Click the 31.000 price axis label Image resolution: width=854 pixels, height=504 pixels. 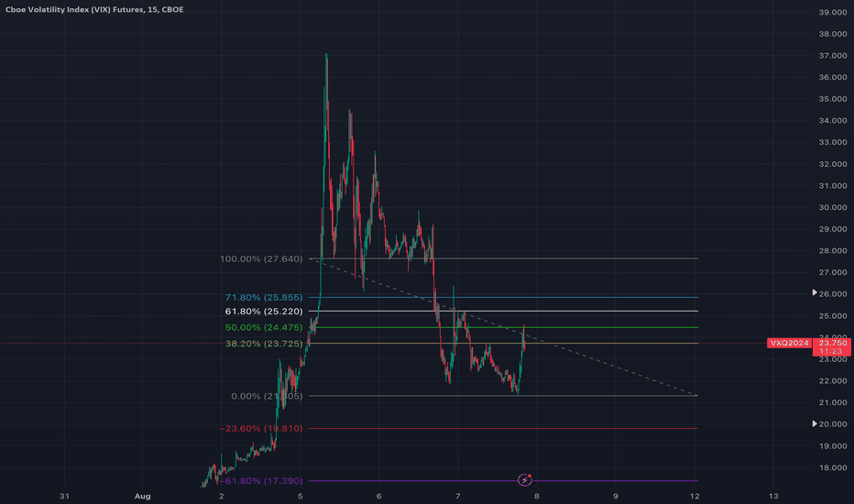(x=833, y=186)
